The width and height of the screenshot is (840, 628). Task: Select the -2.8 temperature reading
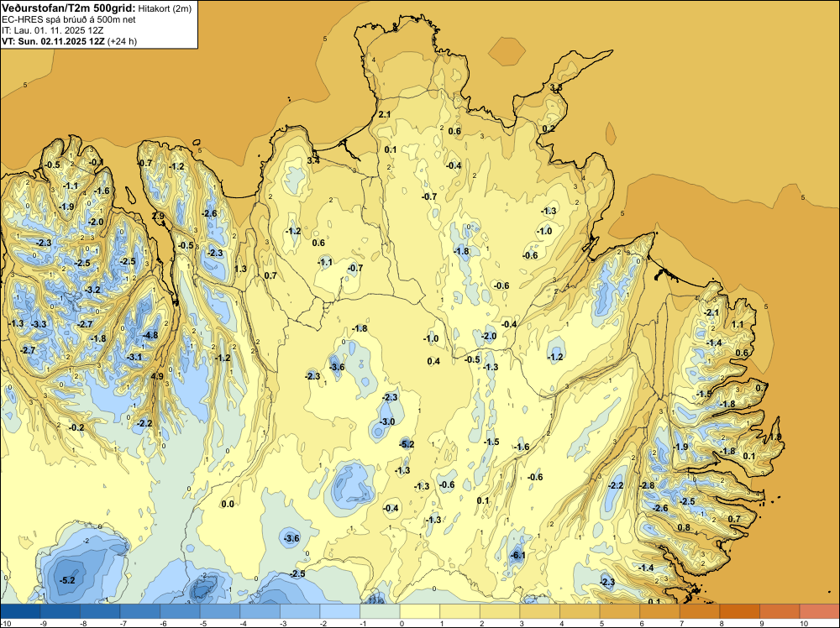tap(647, 485)
